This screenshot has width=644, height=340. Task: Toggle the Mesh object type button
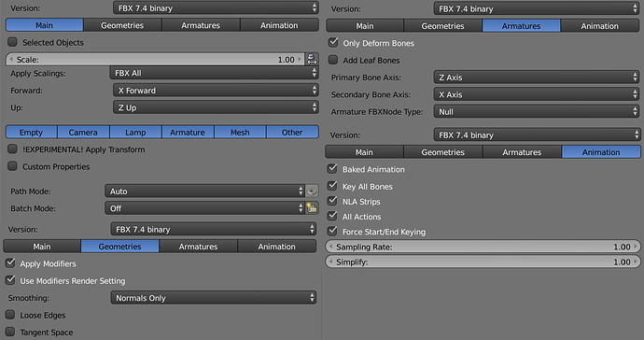coord(240,132)
